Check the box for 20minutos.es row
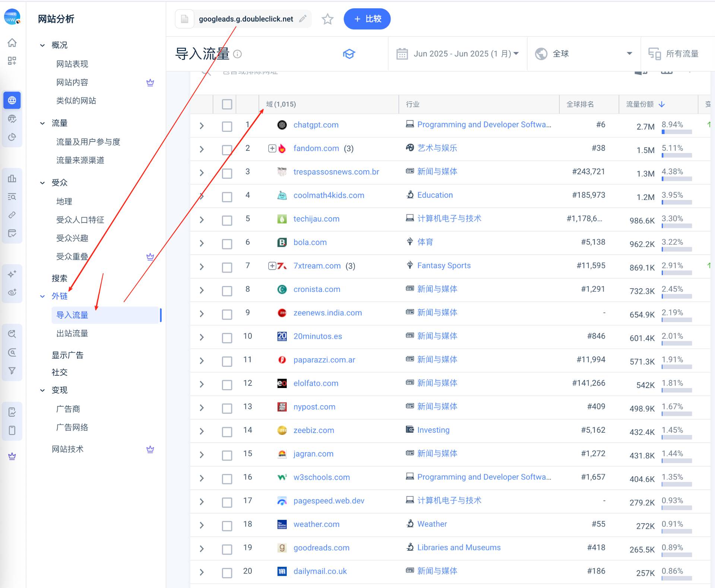 pyautogui.click(x=227, y=337)
